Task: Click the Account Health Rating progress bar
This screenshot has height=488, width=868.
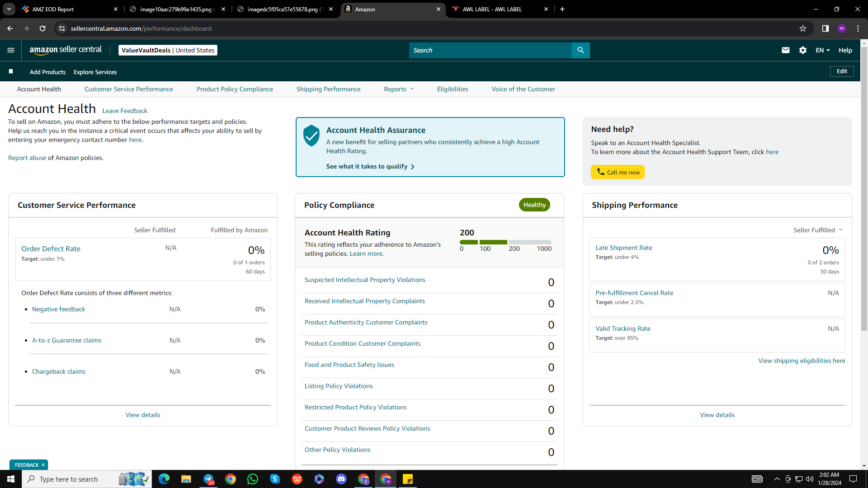Action: coord(505,242)
